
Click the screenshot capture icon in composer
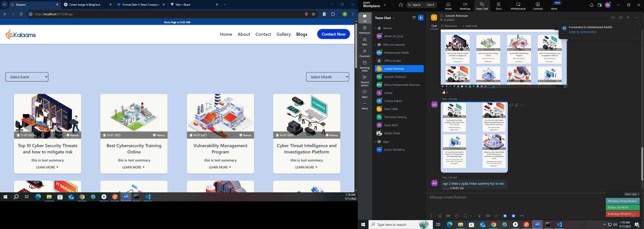465,216
